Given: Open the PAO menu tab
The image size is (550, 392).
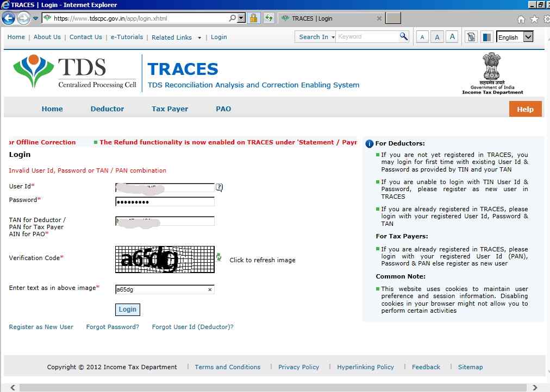Looking at the screenshot, I should tap(223, 109).
